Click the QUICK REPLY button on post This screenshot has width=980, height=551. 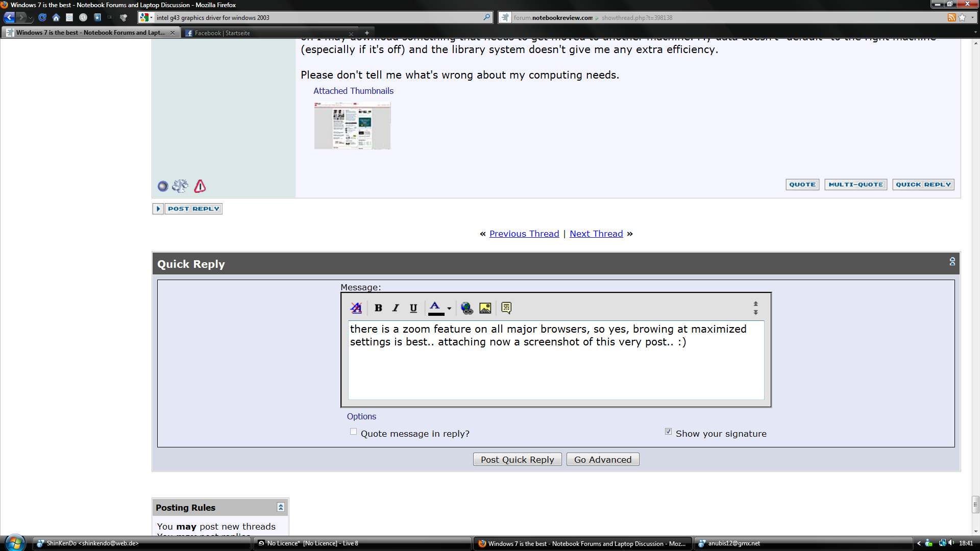pos(923,185)
